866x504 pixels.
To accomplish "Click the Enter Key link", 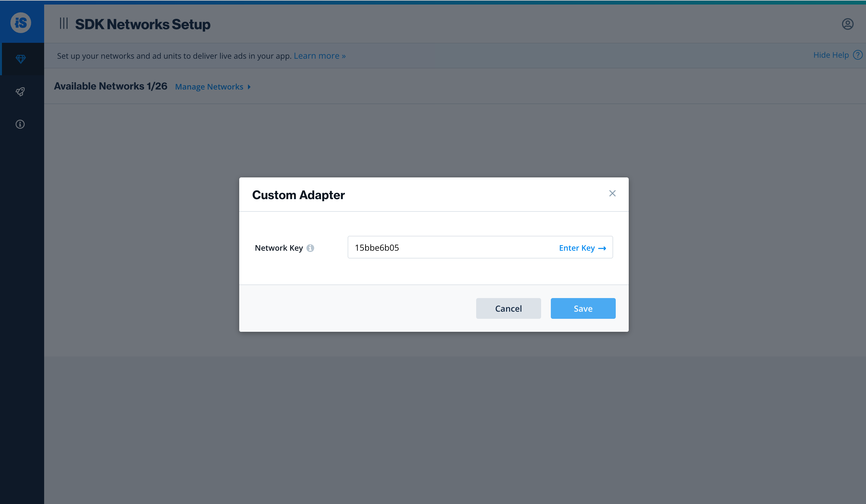I will (582, 248).
